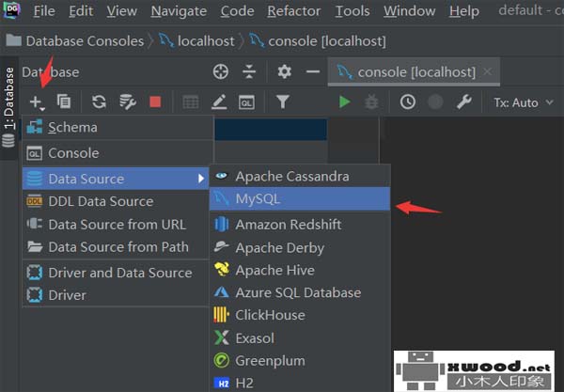The image size is (564, 392).
Task: Open the Help menu
Action: click(464, 10)
